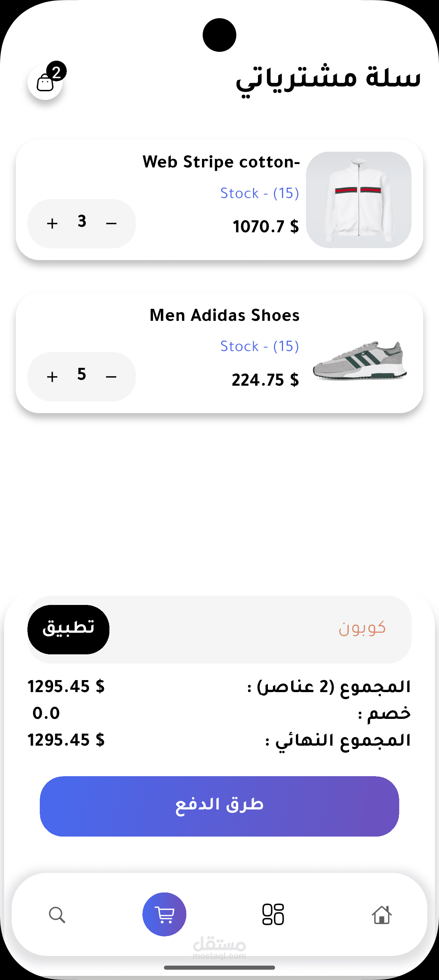This screenshot has height=980, width=439.
Task: Click the 1070.7 $ price label
Action: (266, 227)
